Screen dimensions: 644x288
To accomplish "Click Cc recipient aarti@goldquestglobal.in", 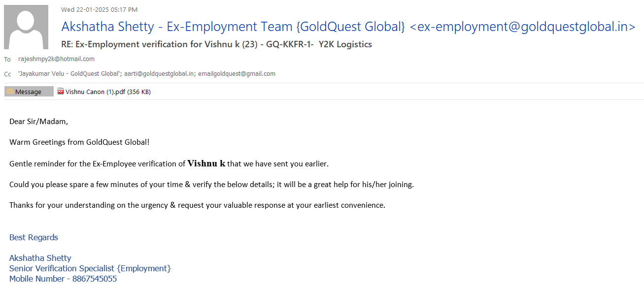I will [159, 74].
